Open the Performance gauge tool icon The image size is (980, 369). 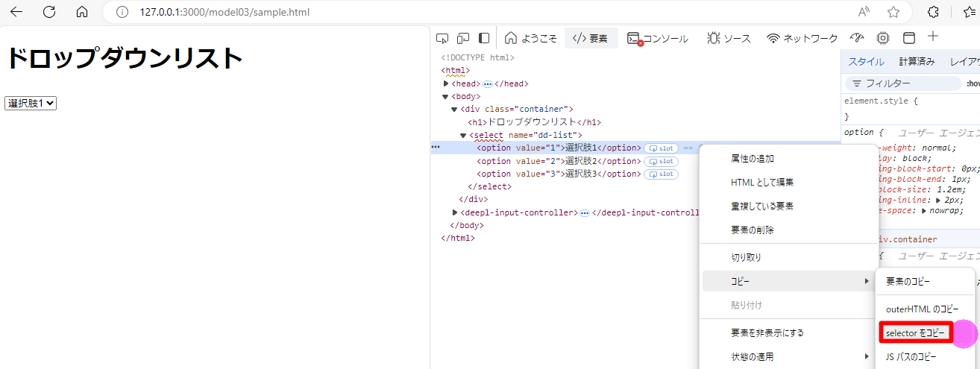click(856, 38)
